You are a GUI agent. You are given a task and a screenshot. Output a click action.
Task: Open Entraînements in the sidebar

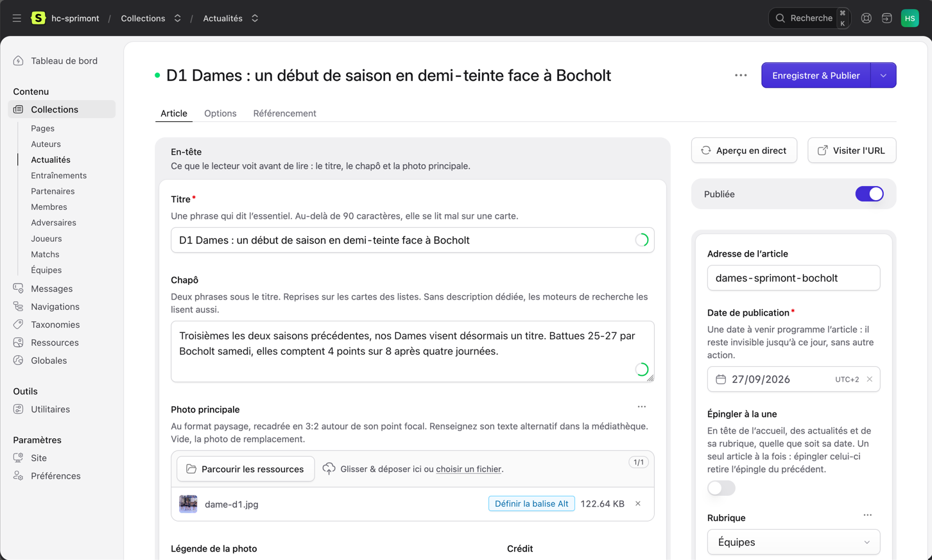pyautogui.click(x=58, y=176)
